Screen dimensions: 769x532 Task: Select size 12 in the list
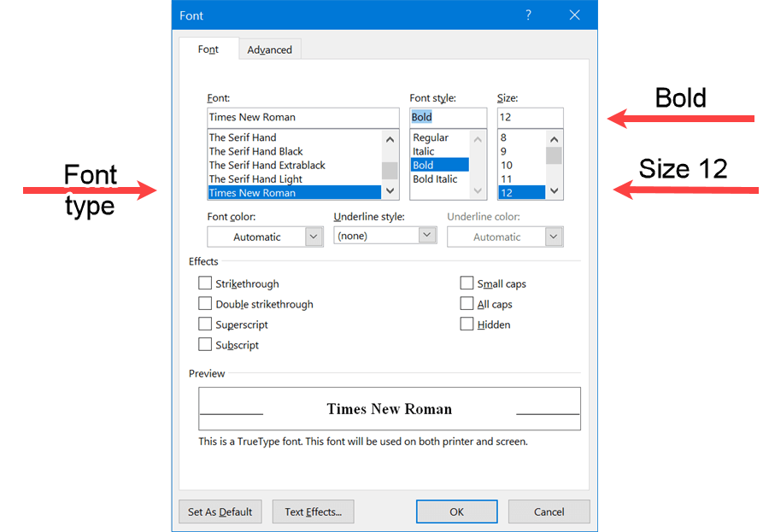coord(522,192)
